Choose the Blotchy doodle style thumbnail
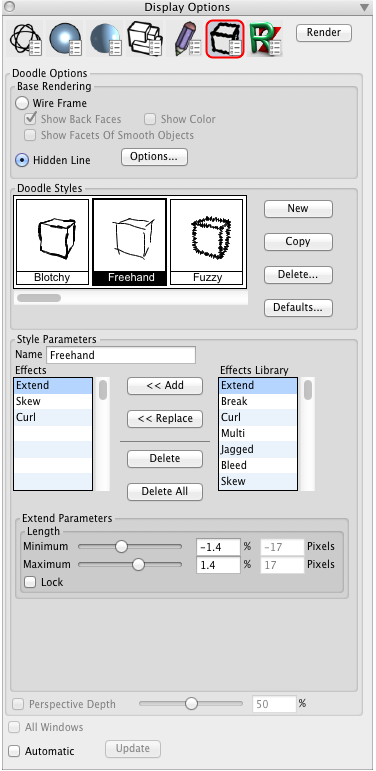376x771 pixels. tap(53, 241)
